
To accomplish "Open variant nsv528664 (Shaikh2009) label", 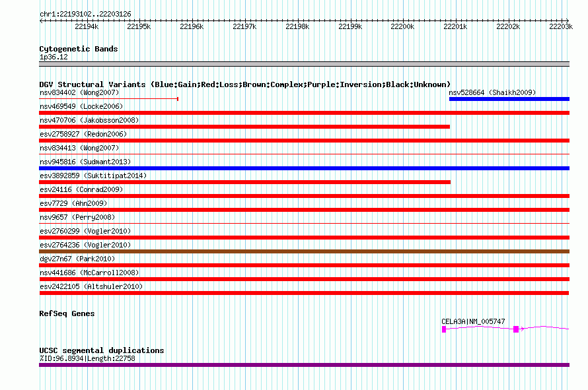I will pos(492,92).
